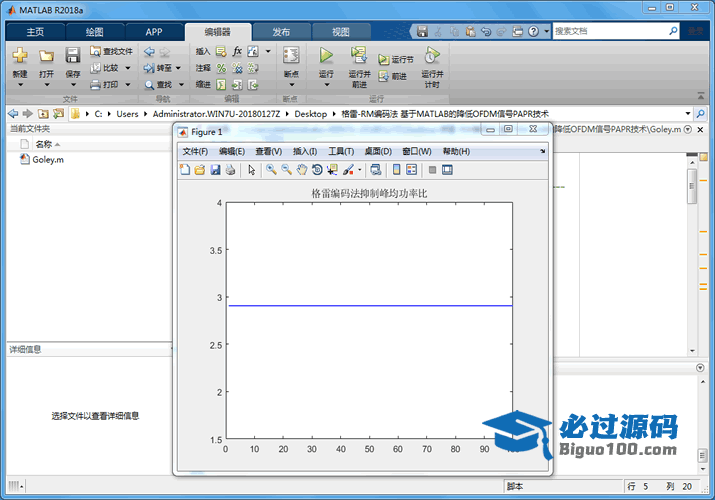Click the 运行并计时 (Run and Time) icon
The height and width of the screenshot is (500, 715).
[432, 55]
